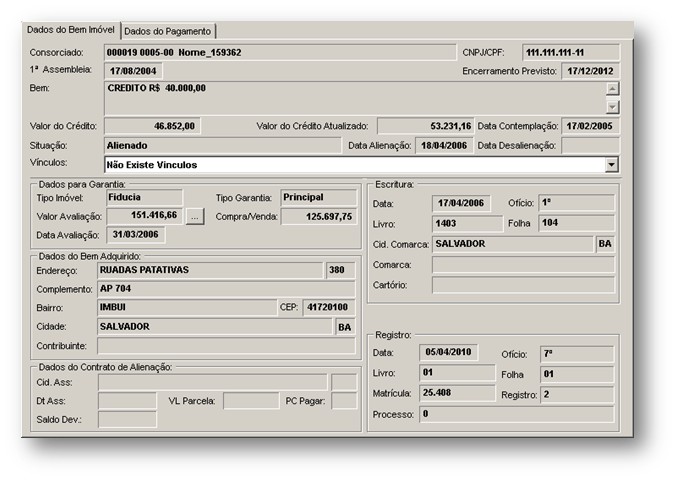The height and width of the screenshot is (480, 676).
Task: Click the Valor do Crédito field 46.852,00
Action: click(152, 126)
